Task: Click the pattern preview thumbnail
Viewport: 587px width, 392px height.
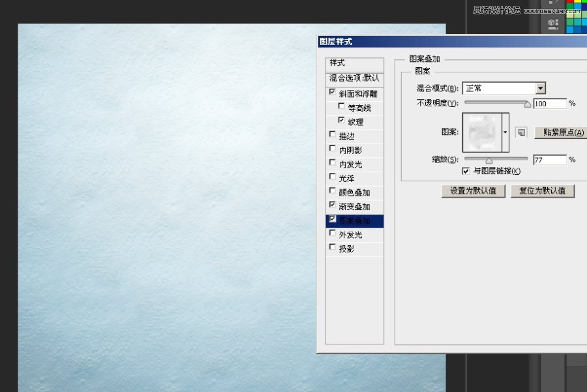Action: (482, 132)
